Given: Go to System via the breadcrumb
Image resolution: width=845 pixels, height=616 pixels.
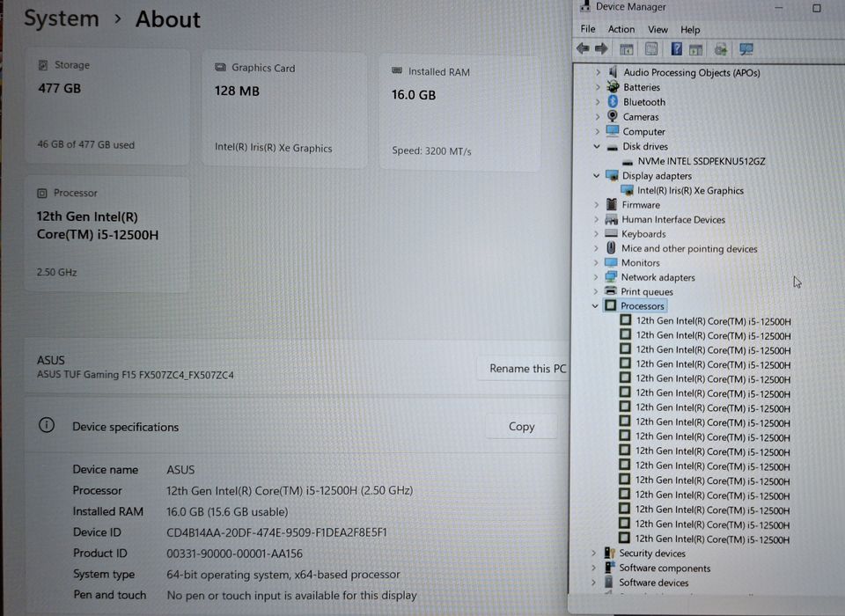Looking at the screenshot, I should click(62, 18).
